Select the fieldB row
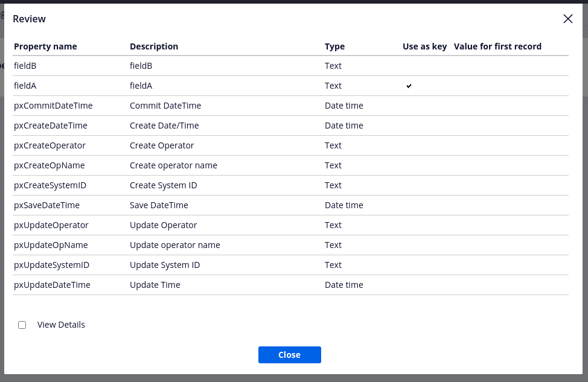 coord(25,65)
